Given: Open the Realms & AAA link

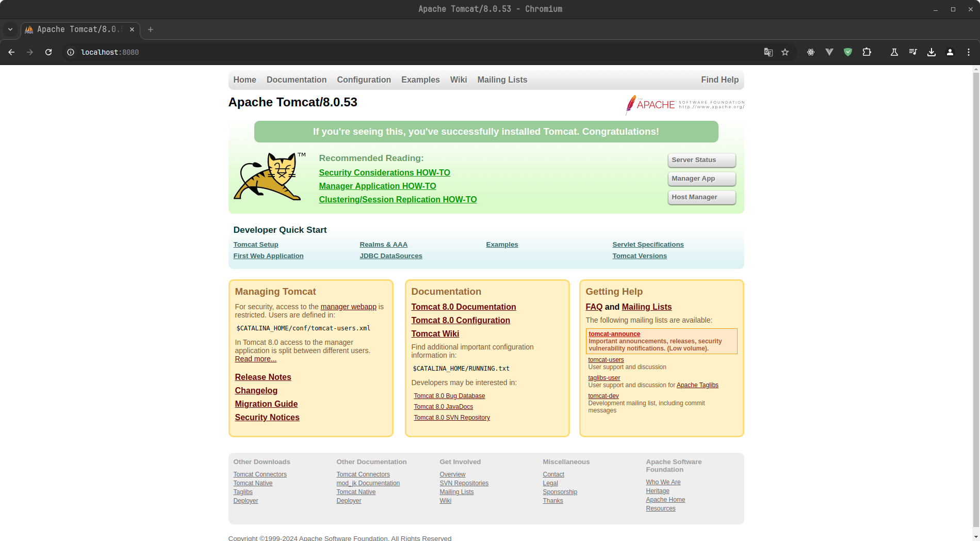Looking at the screenshot, I should (384, 245).
